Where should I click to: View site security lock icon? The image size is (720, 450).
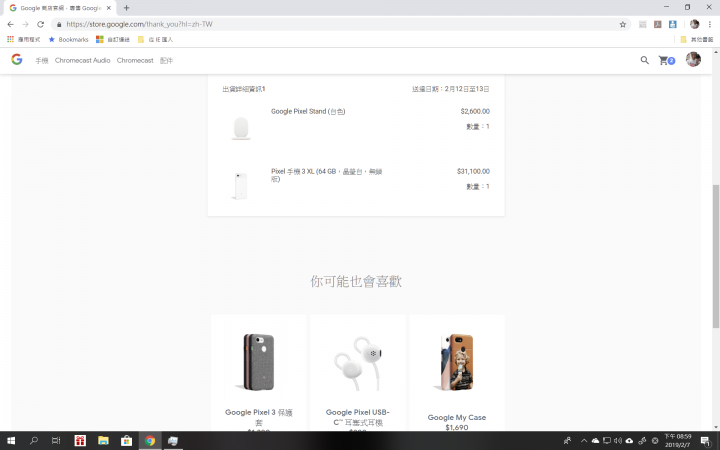(x=59, y=24)
